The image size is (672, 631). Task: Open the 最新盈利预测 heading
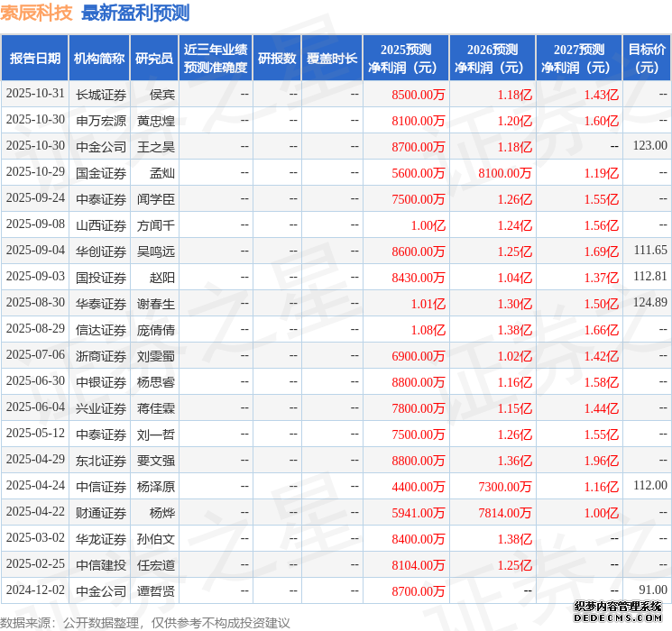(x=135, y=14)
